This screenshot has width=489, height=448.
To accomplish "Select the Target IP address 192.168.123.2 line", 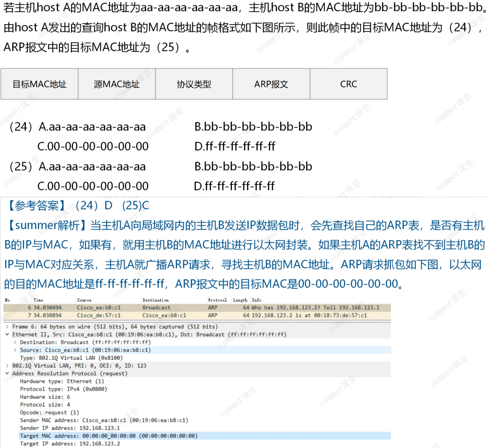I will pos(70,444).
